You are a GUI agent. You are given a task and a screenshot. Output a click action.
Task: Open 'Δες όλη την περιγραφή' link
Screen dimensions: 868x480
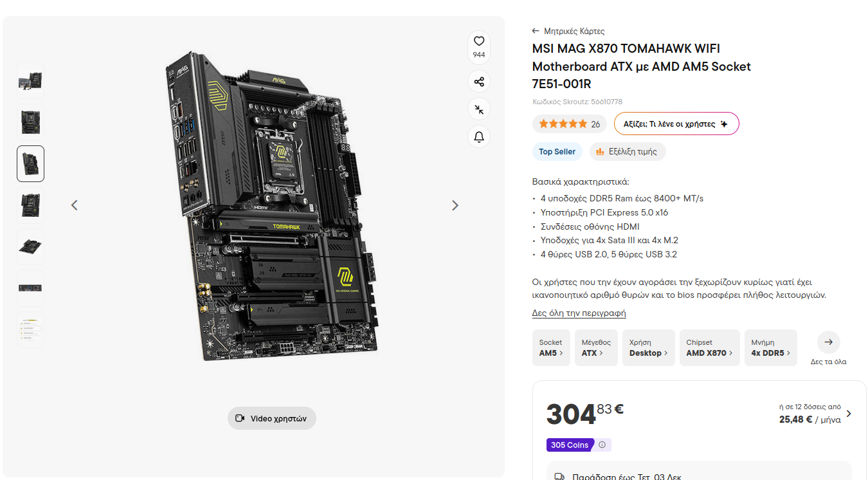(579, 313)
